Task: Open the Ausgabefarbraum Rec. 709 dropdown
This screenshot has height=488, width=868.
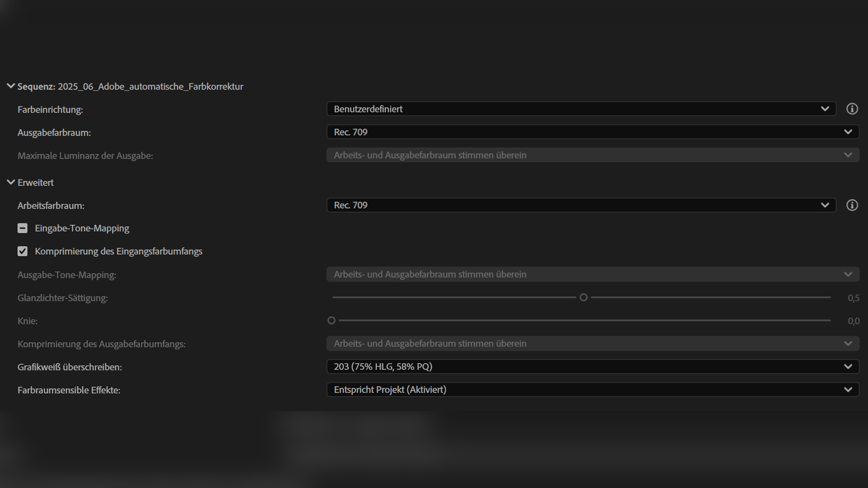Action: tap(592, 132)
